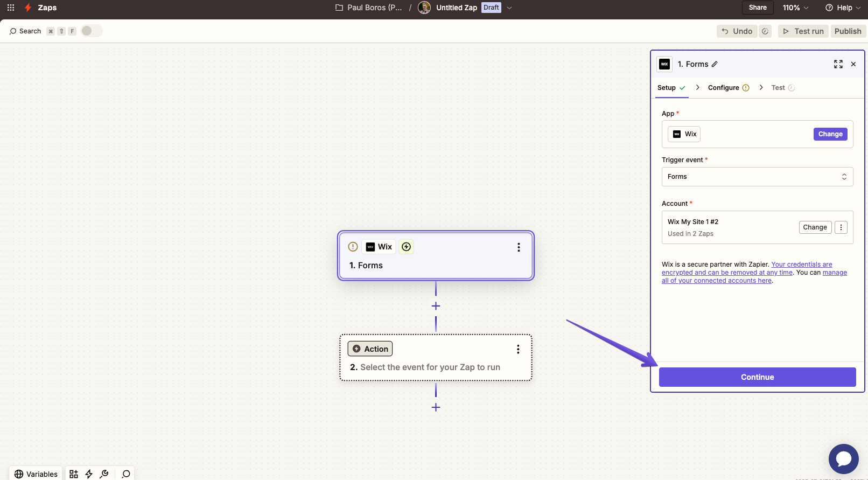The image size is (868, 480).
Task: Open 'manage all connected accounts here' link
Action: click(x=754, y=276)
